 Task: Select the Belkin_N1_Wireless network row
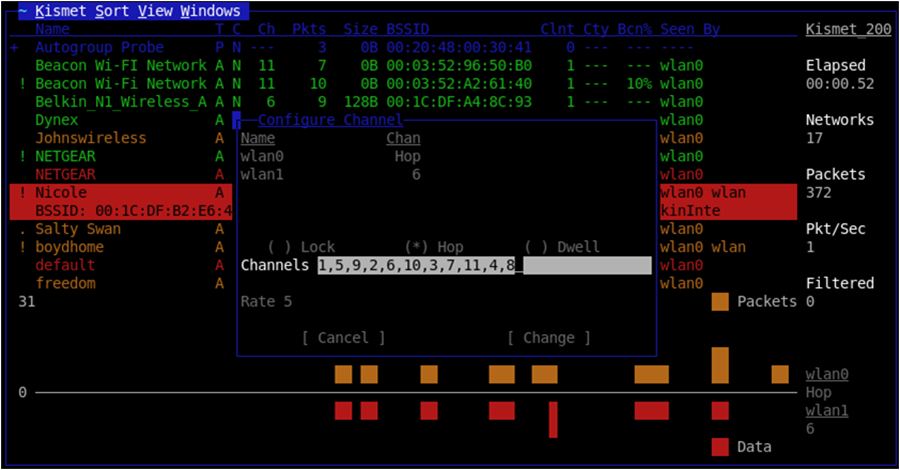coord(120,102)
